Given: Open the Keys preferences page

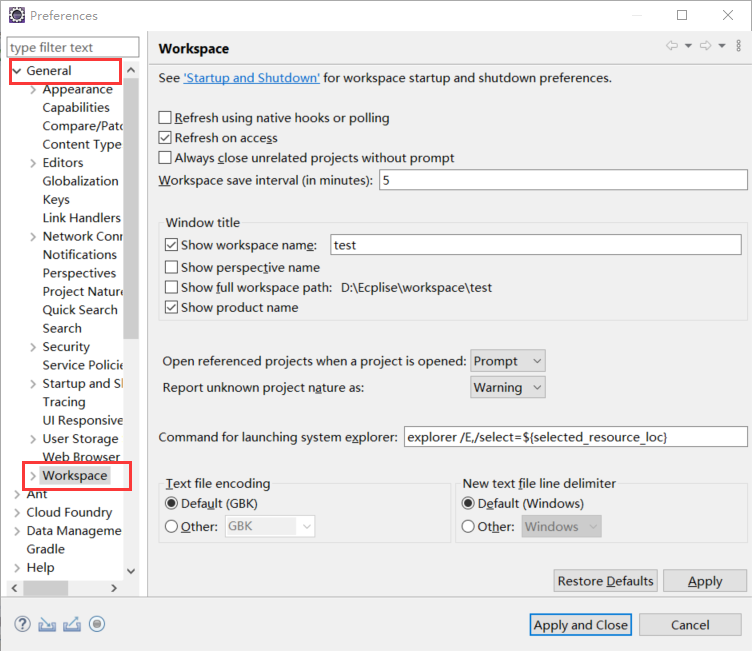Looking at the screenshot, I should coord(56,200).
